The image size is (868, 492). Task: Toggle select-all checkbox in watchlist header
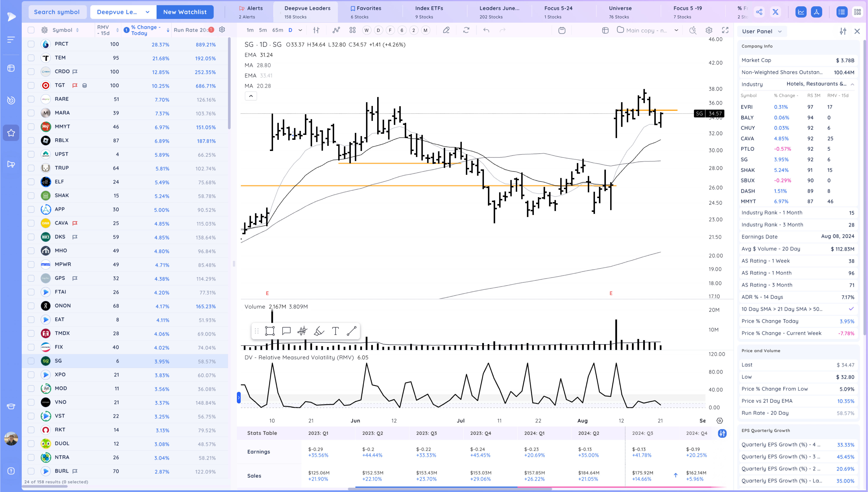(31, 30)
